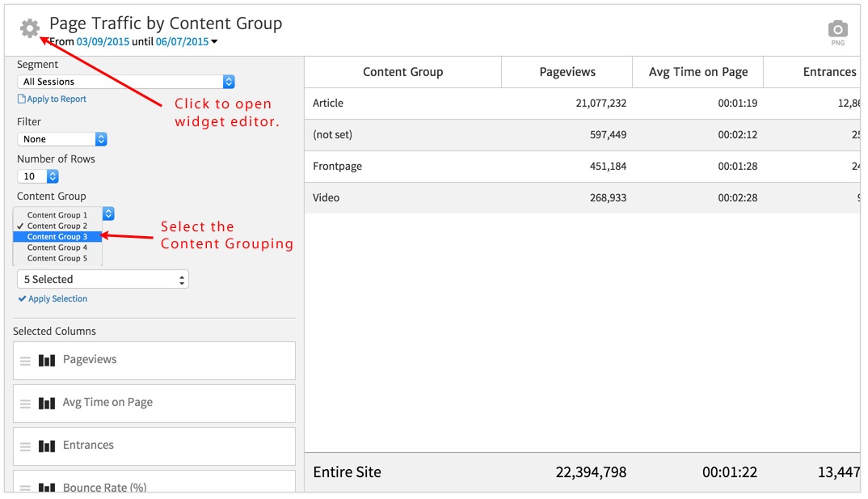Open the All Sessions segment dropdown
Image resolution: width=868 pixels, height=499 pixels.
[x=126, y=82]
